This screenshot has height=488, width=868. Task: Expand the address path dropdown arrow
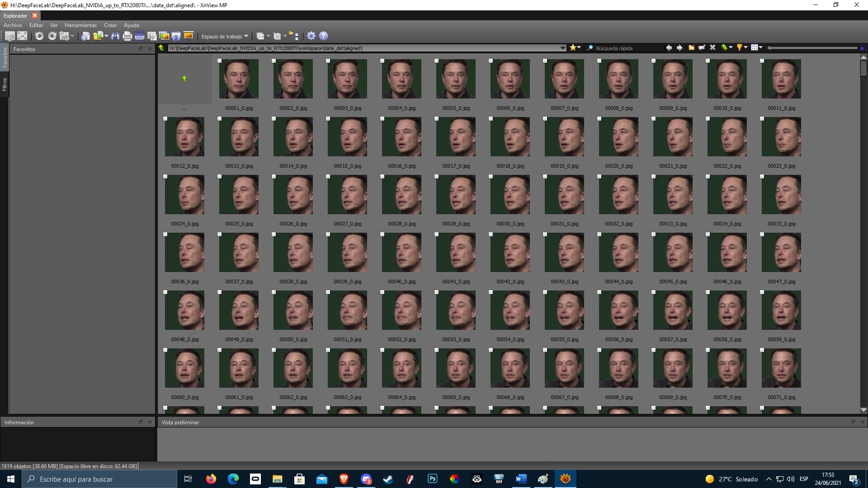tap(562, 48)
